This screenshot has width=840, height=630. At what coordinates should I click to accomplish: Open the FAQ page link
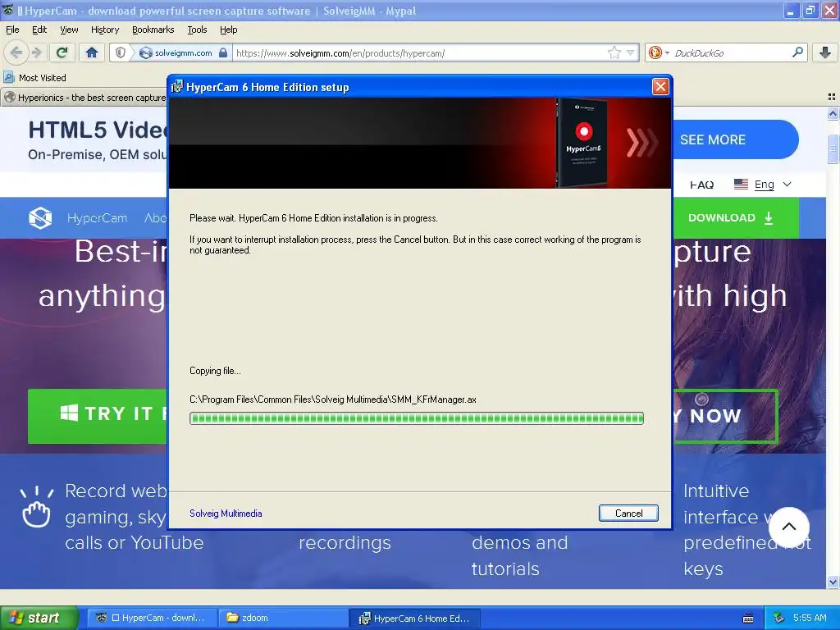click(701, 185)
